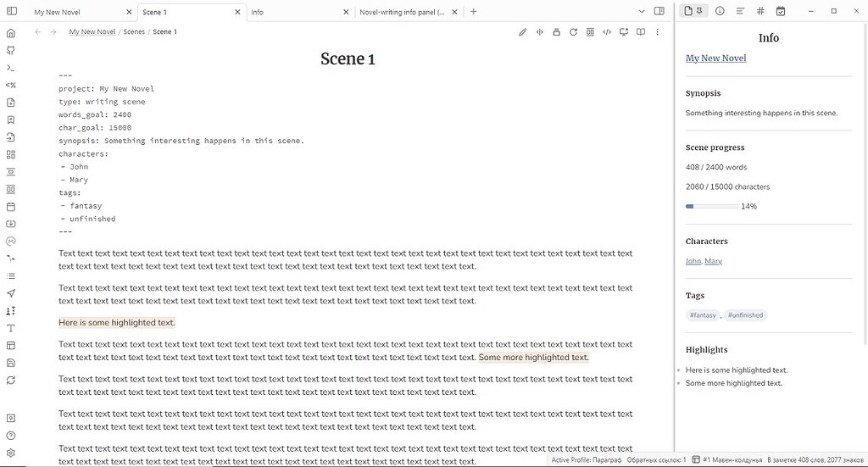Image resolution: width=868 pixels, height=467 pixels.
Task: Click the layout icon in status bar
Action: pyautogui.click(x=696, y=460)
